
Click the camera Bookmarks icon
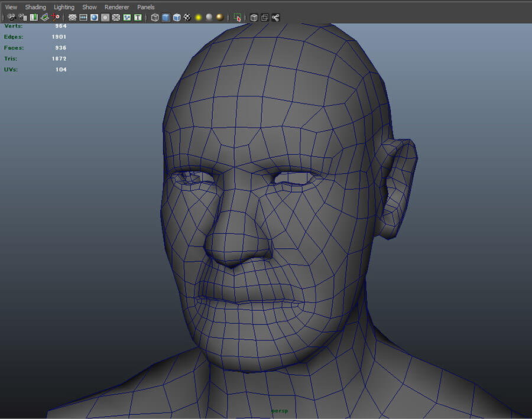[34, 17]
